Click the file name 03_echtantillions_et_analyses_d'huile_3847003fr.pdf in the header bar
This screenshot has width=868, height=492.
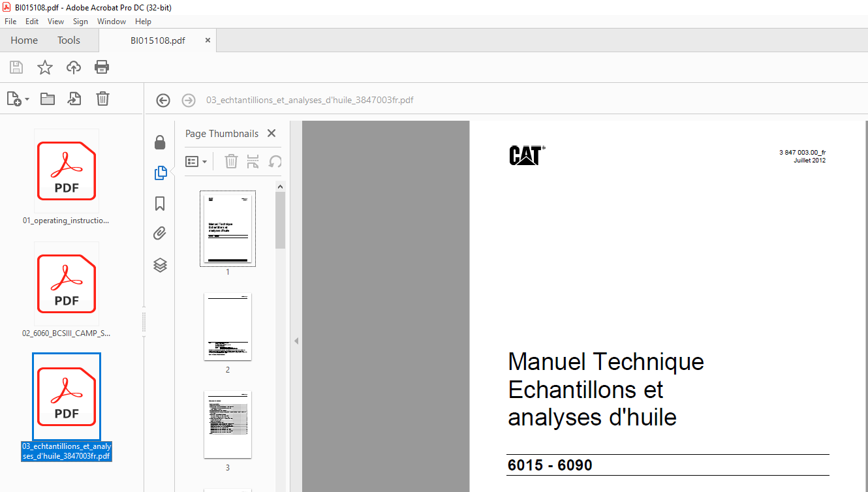click(x=310, y=100)
